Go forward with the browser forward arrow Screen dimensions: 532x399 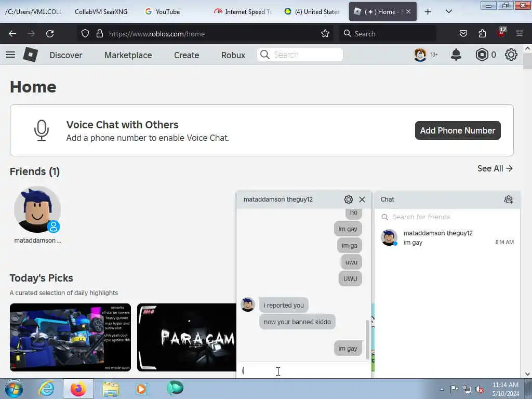31,34
